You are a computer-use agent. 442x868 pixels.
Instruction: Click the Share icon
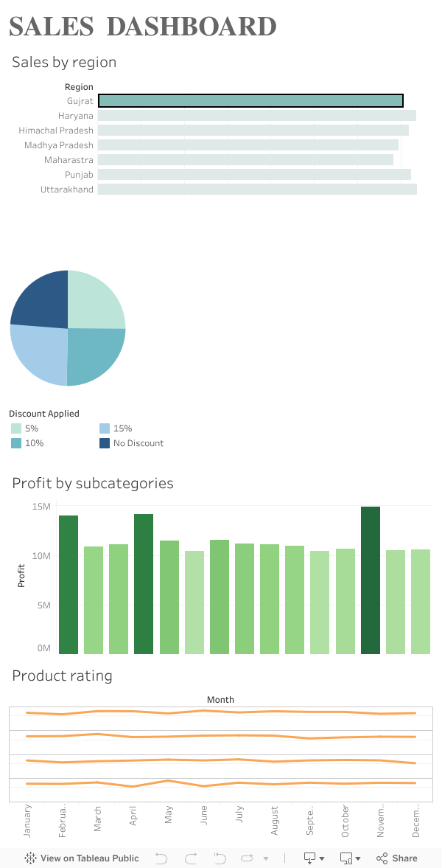[x=397, y=858]
